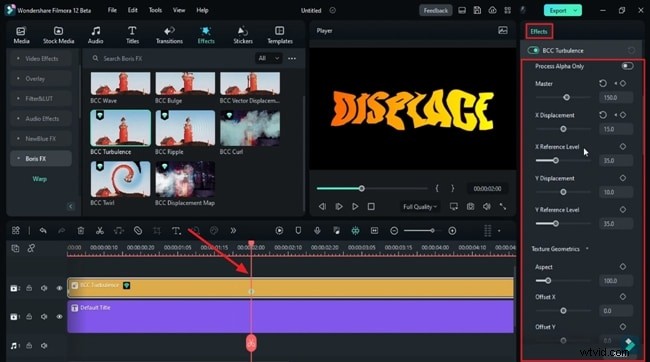
Task: Open the All filter dropdown
Action: pos(268,58)
